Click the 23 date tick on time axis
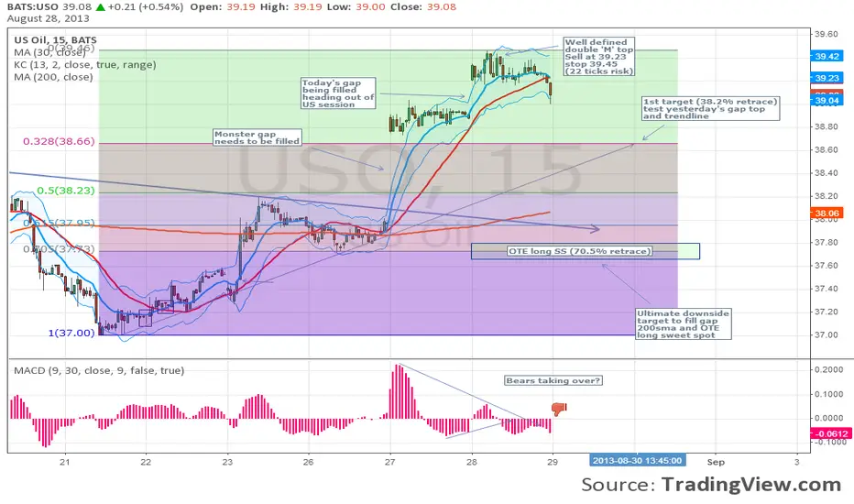 pos(227,462)
